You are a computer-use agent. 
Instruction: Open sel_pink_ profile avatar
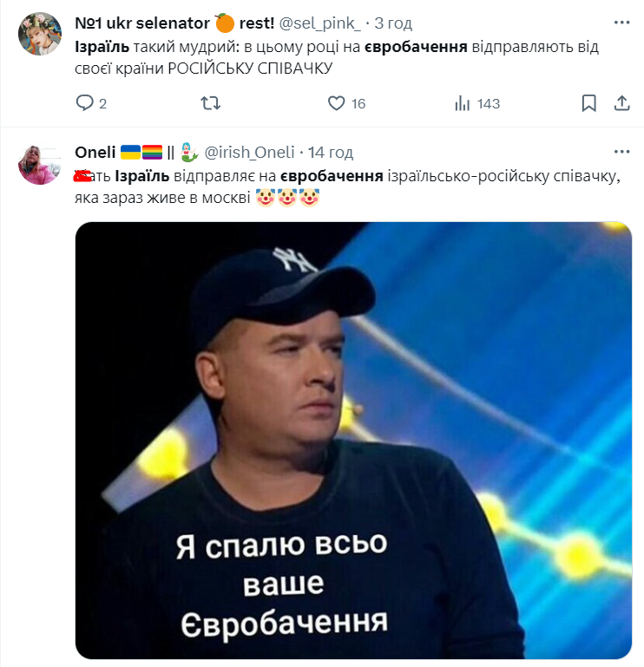coord(40,34)
